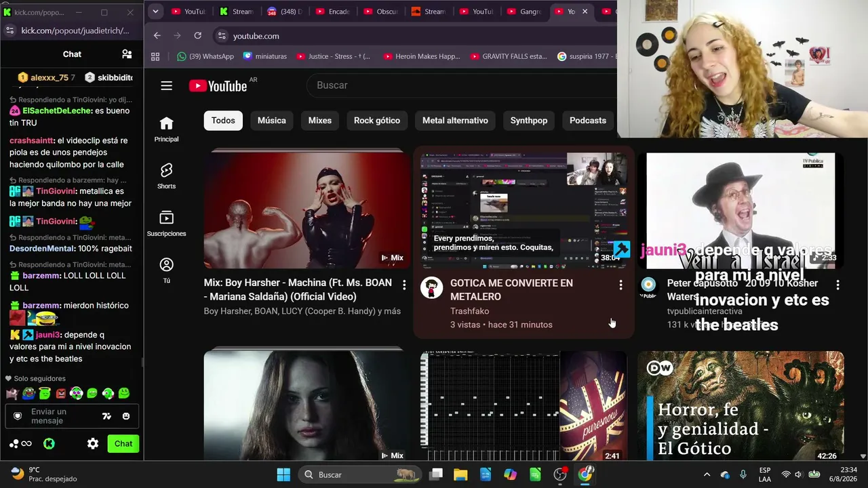Open the TV Pública channel avatar

648,288
